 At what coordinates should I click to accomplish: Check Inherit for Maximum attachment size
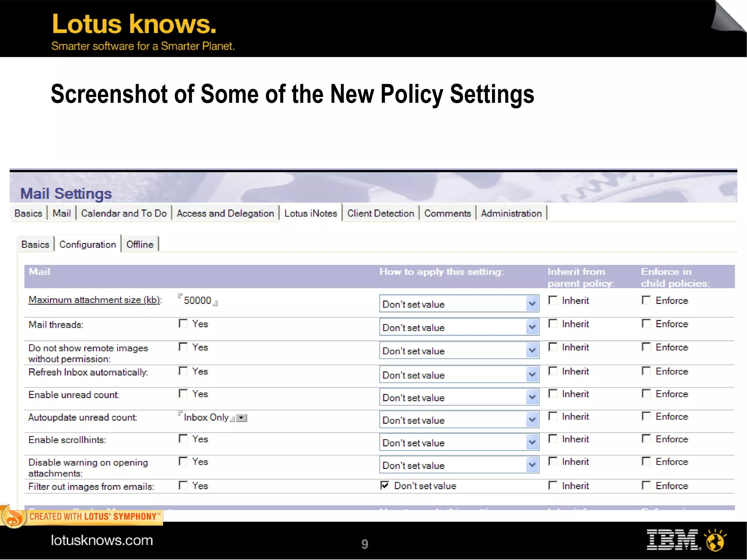click(553, 300)
